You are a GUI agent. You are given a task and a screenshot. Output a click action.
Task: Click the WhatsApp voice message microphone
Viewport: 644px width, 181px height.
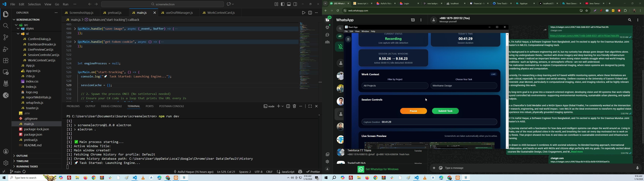click(637, 168)
